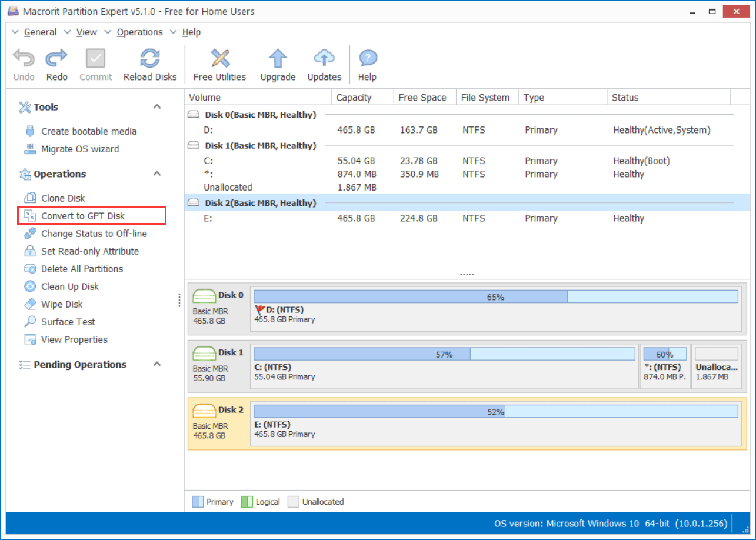Click the Primary legend color swatch

click(x=198, y=502)
